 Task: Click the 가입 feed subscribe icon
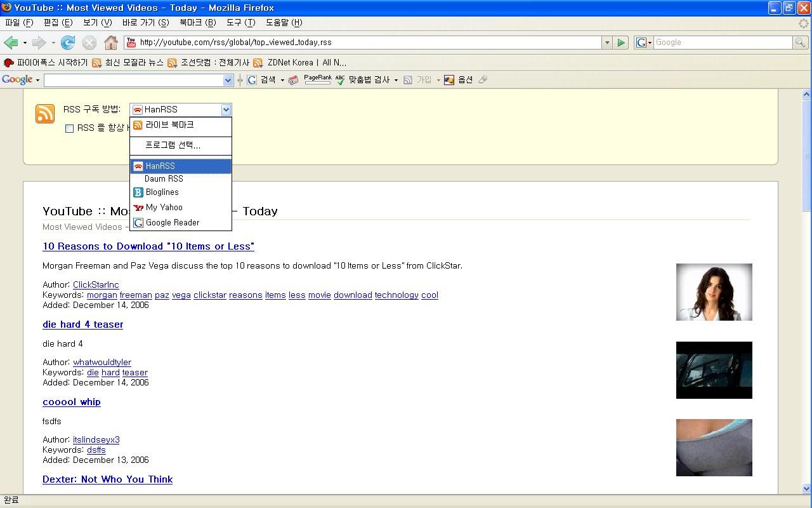click(409, 80)
